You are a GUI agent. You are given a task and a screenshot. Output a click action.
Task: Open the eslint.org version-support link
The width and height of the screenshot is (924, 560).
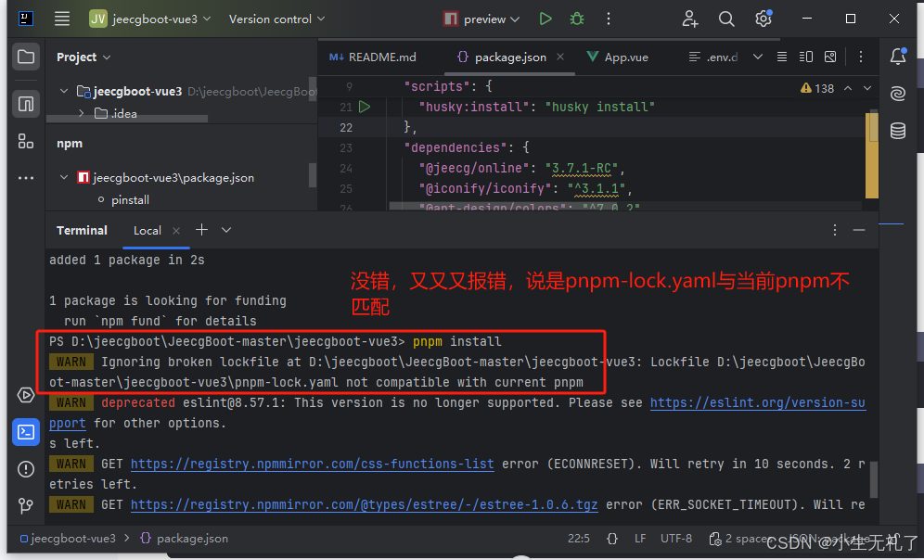[759, 402]
